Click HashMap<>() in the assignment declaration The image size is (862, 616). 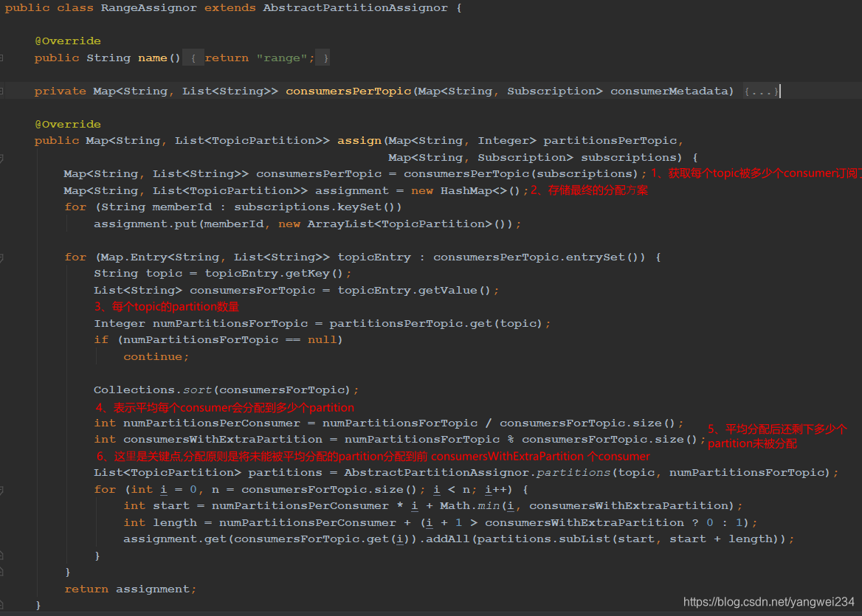tap(480, 190)
